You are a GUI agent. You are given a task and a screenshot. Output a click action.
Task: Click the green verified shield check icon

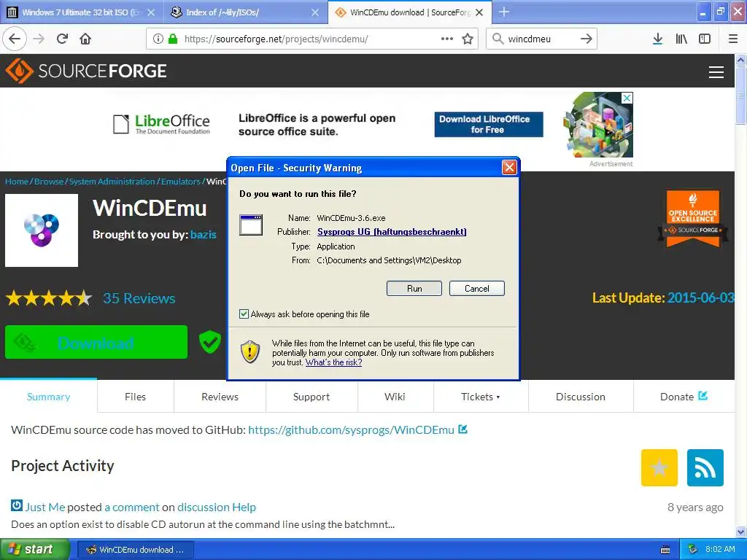[209, 341]
